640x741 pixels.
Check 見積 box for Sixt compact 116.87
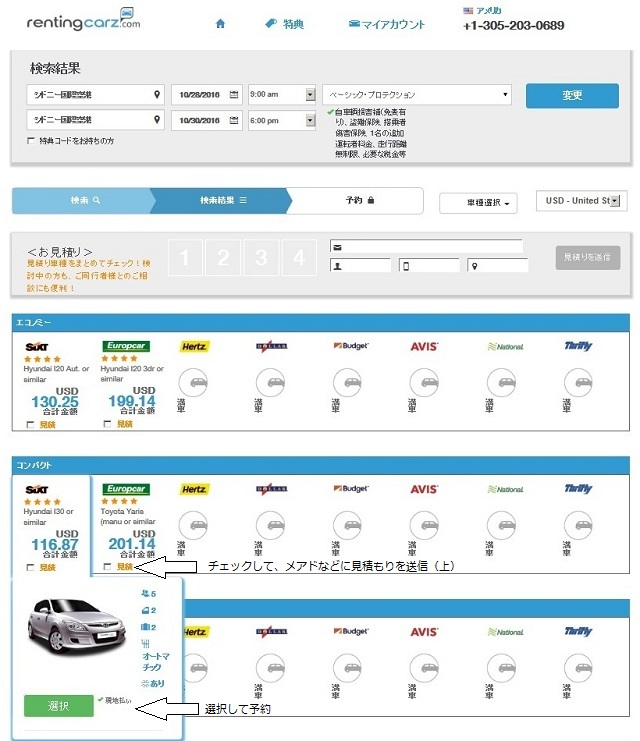[x=31, y=567]
